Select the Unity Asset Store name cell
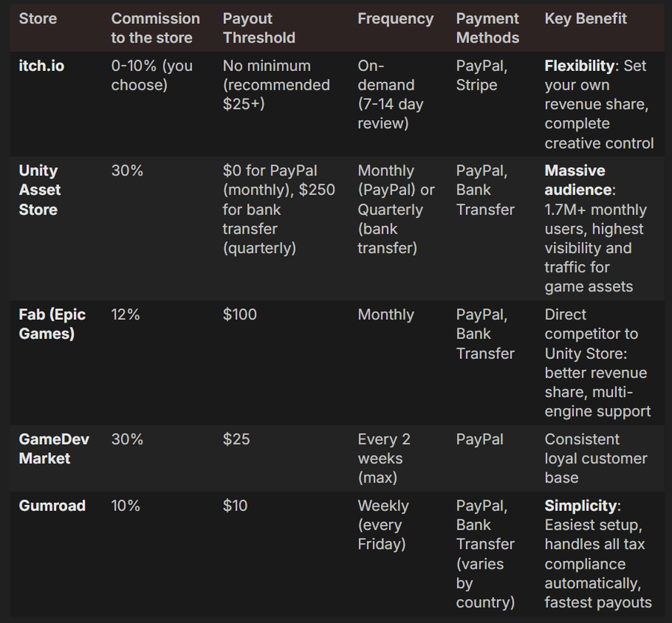 pos(40,190)
